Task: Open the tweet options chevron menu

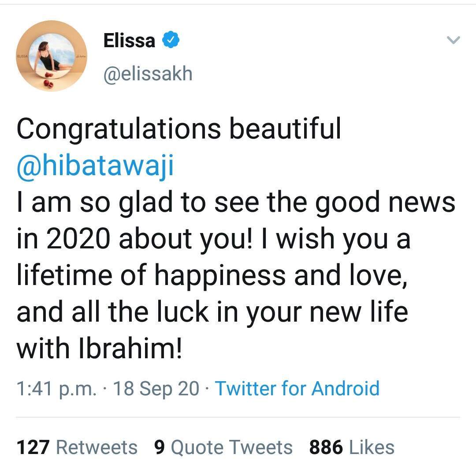Action: [x=453, y=41]
